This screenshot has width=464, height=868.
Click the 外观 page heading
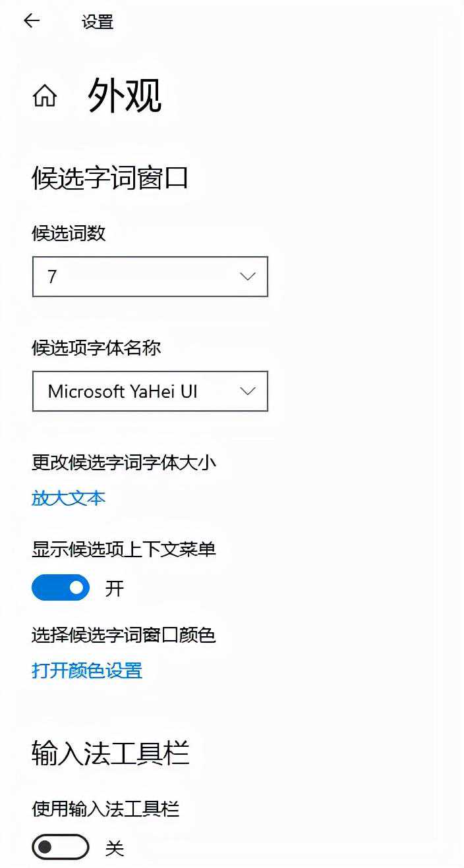[x=125, y=95]
